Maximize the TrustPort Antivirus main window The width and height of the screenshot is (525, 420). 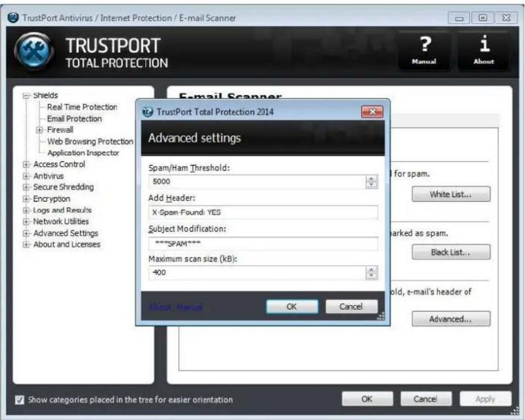[483, 18]
